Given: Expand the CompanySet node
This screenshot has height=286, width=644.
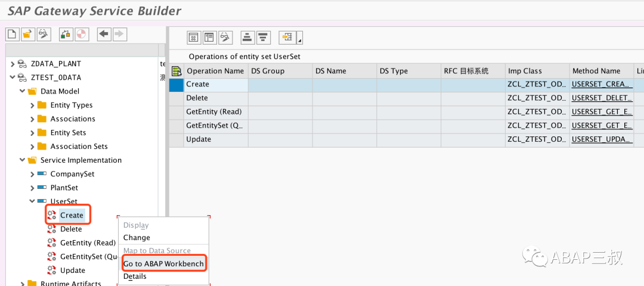Looking at the screenshot, I should tap(32, 174).
